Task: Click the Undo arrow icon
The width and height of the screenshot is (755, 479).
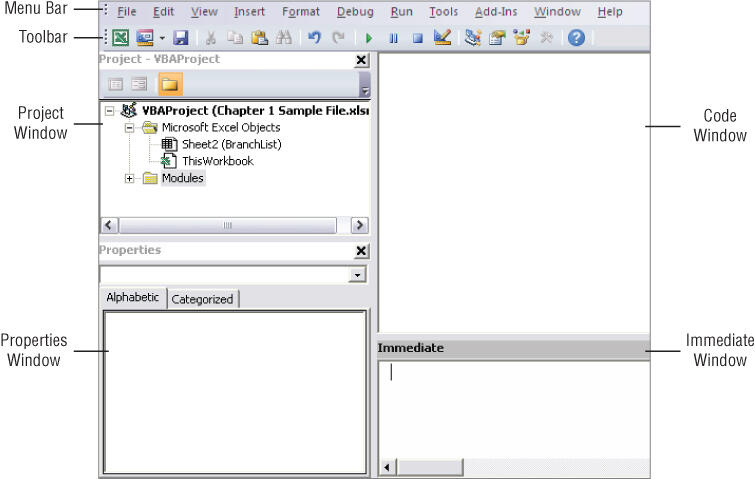Action: coord(314,38)
